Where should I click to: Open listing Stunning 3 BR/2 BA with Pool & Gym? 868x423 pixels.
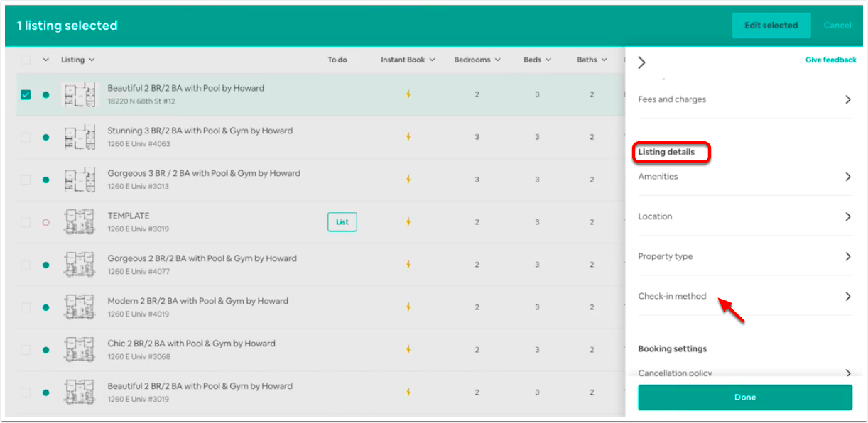click(200, 131)
